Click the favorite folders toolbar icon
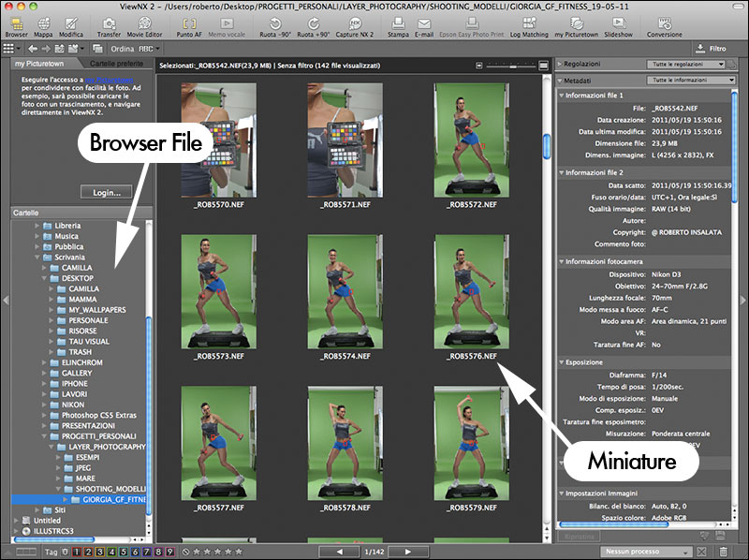This screenshot has height=560, width=749. 73,49
